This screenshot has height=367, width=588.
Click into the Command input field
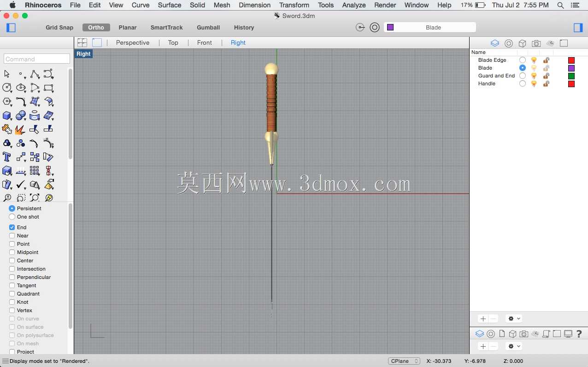[37, 59]
